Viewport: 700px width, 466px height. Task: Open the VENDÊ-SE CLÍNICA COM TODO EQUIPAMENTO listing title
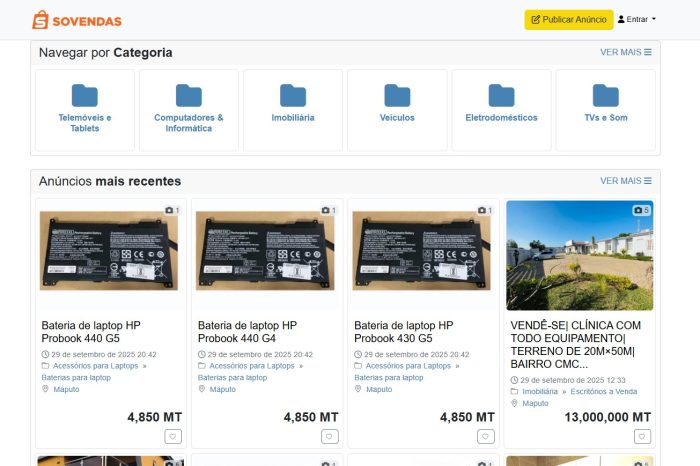tap(576, 345)
